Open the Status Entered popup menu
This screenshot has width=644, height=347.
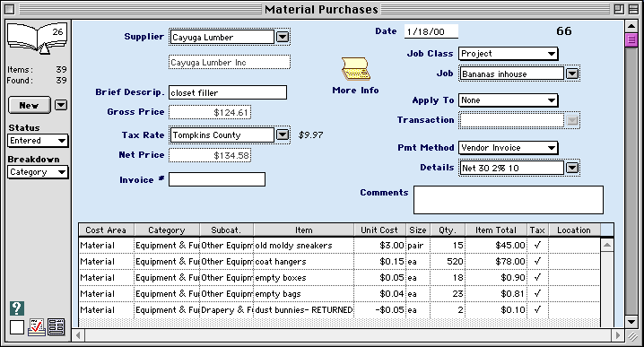38,141
